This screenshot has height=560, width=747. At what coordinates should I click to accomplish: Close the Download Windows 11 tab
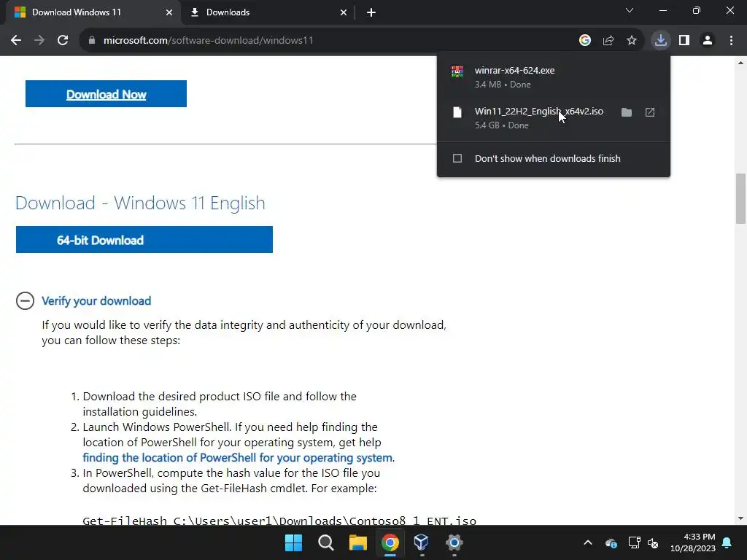click(169, 12)
